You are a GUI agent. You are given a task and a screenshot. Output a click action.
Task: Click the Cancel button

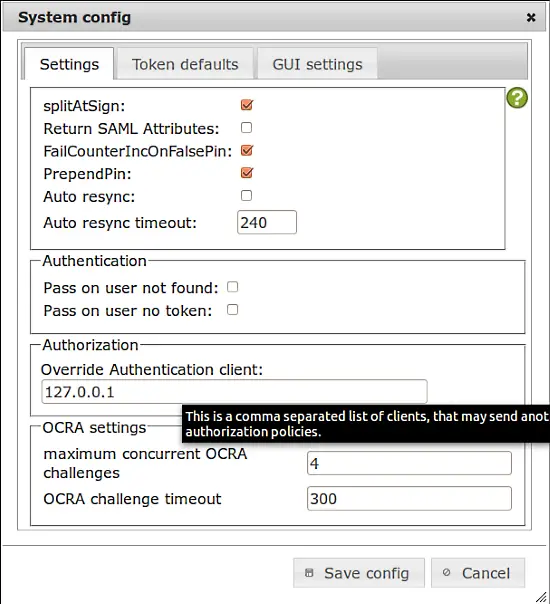pos(478,573)
